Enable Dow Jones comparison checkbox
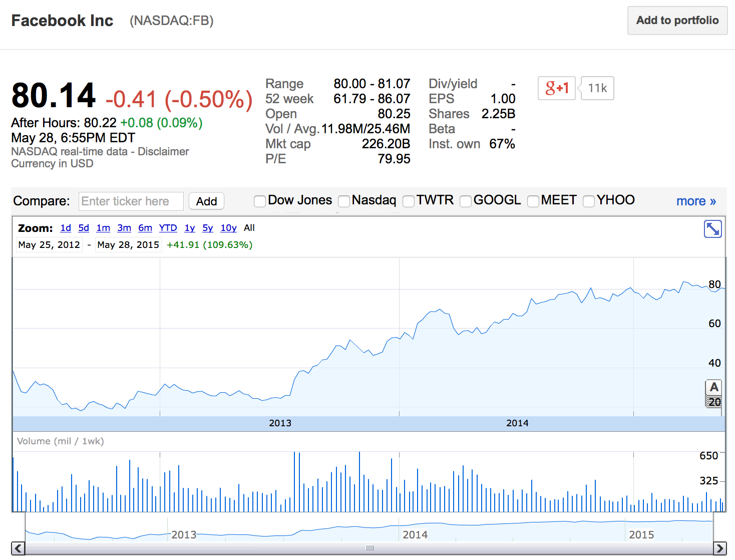 click(260, 201)
